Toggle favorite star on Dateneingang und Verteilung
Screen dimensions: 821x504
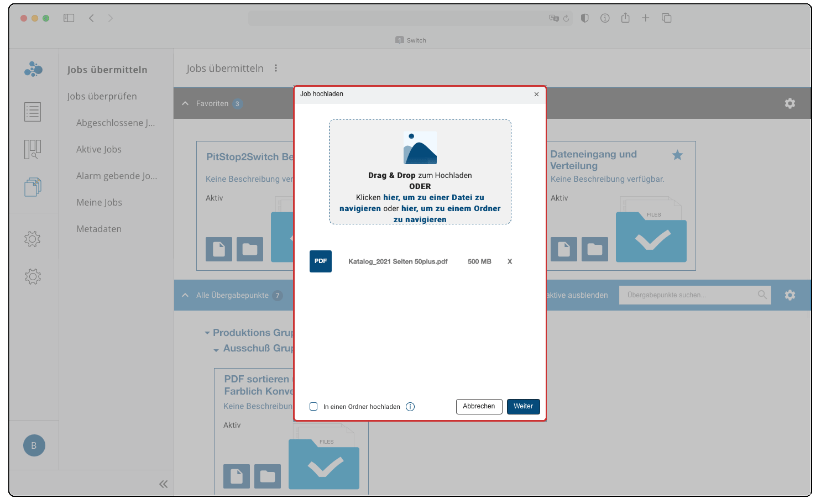click(677, 155)
